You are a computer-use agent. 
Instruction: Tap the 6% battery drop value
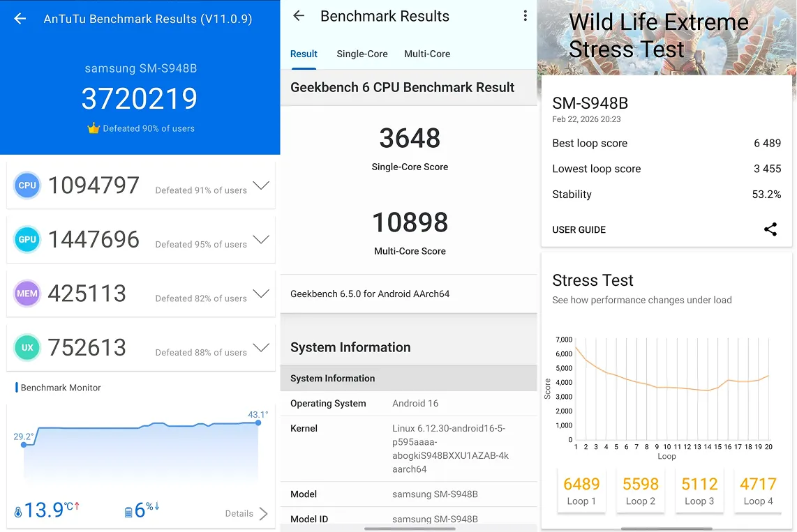pyautogui.click(x=147, y=510)
